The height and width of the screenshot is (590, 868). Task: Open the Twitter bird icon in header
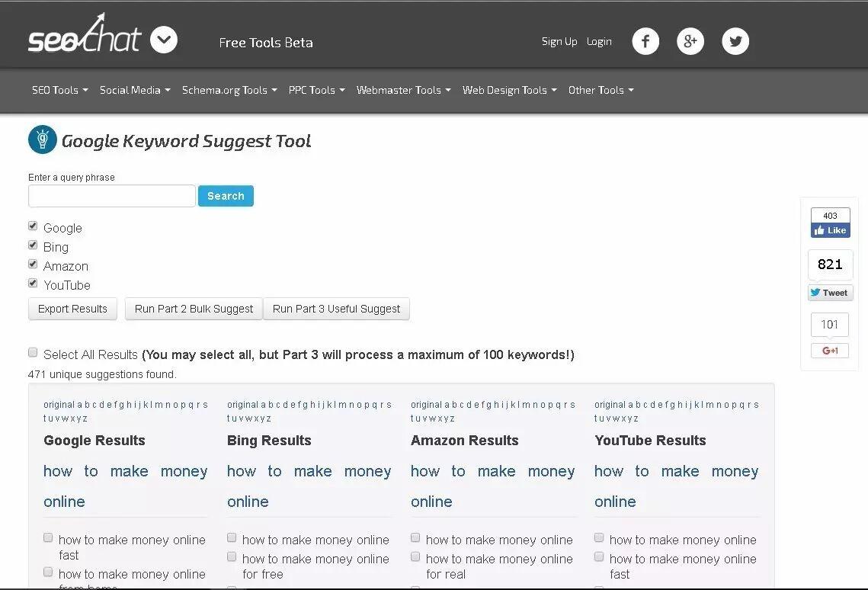point(735,41)
